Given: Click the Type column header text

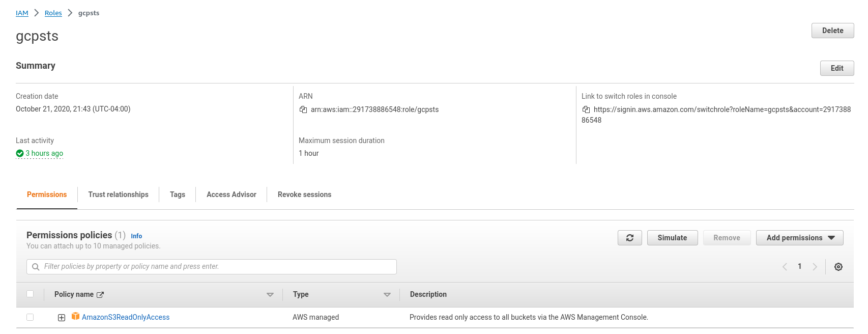Looking at the screenshot, I should (x=301, y=294).
